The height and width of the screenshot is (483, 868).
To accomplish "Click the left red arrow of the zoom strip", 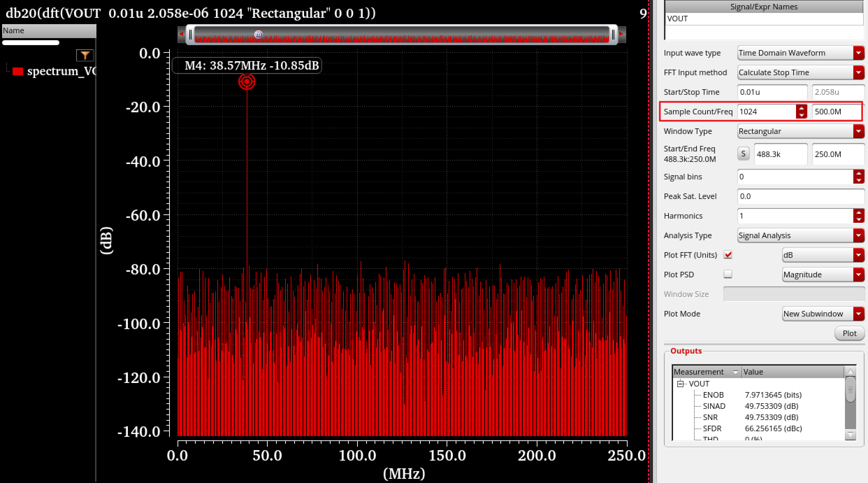I will pyautogui.click(x=181, y=34).
